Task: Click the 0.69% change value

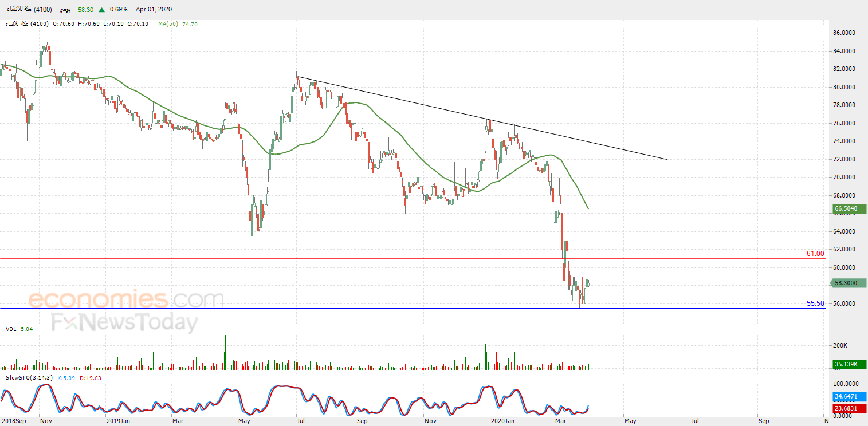Action: click(118, 10)
